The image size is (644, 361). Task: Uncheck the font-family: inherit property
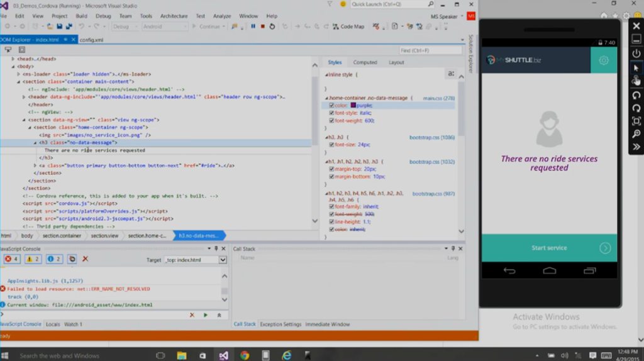click(331, 206)
